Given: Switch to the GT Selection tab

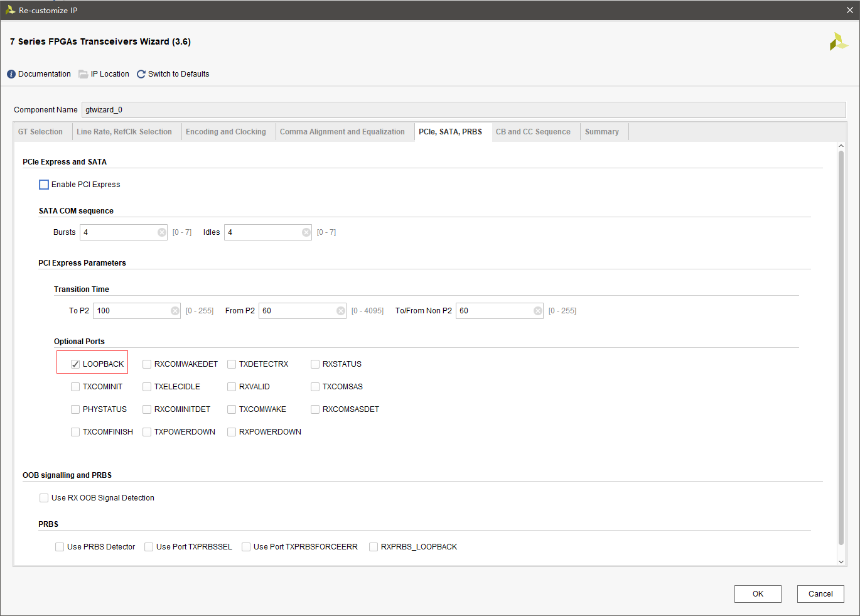Looking at the screenshot, I should click(x=40, y=132).
